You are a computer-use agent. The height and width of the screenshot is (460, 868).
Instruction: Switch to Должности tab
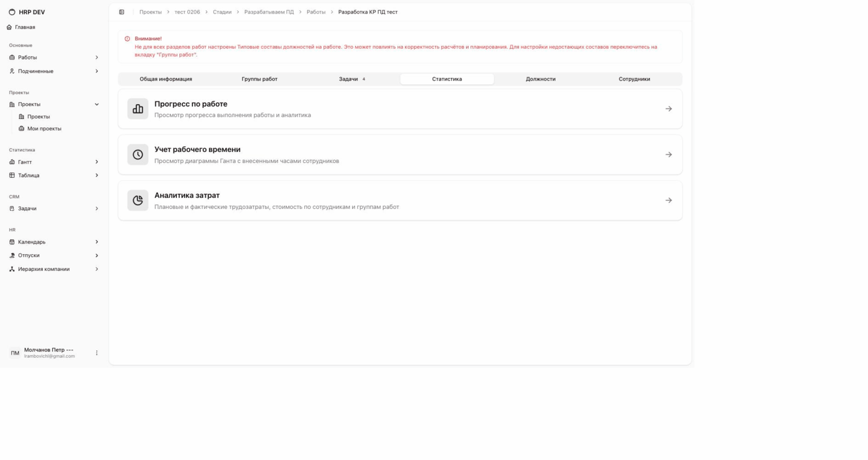(541, 79)
